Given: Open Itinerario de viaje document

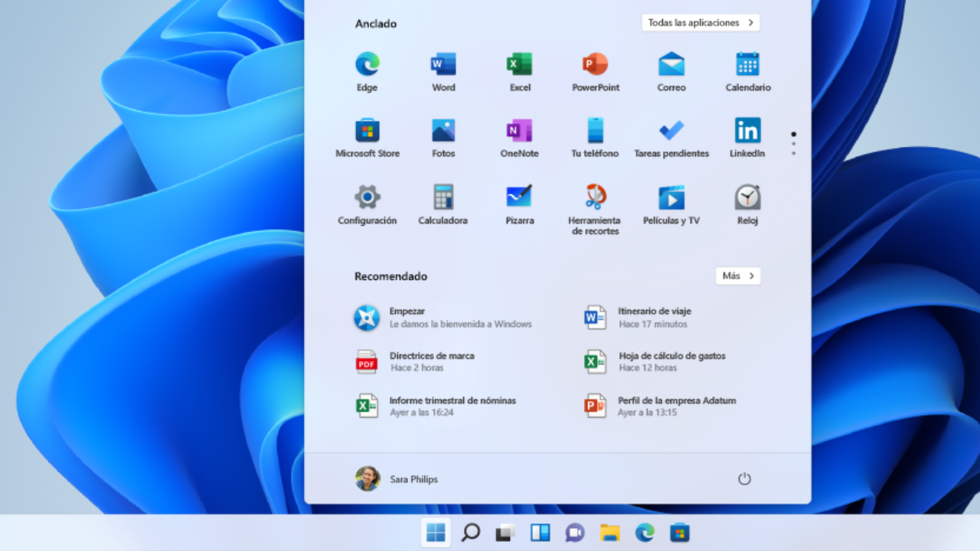Looking at the screenshot, I should coord(654,317).
